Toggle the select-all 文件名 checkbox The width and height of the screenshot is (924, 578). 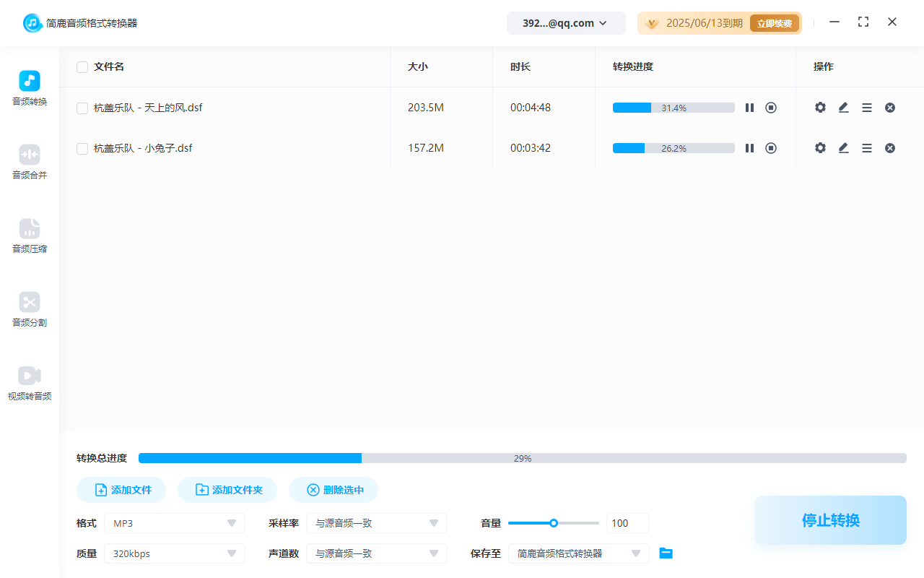click(82, 67)
